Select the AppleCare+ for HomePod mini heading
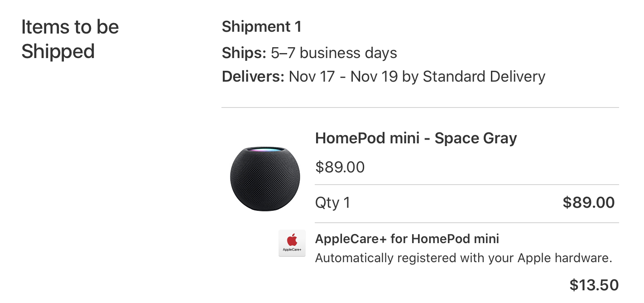This screenshot has height=303, width=644. click(x=407, y=239)
